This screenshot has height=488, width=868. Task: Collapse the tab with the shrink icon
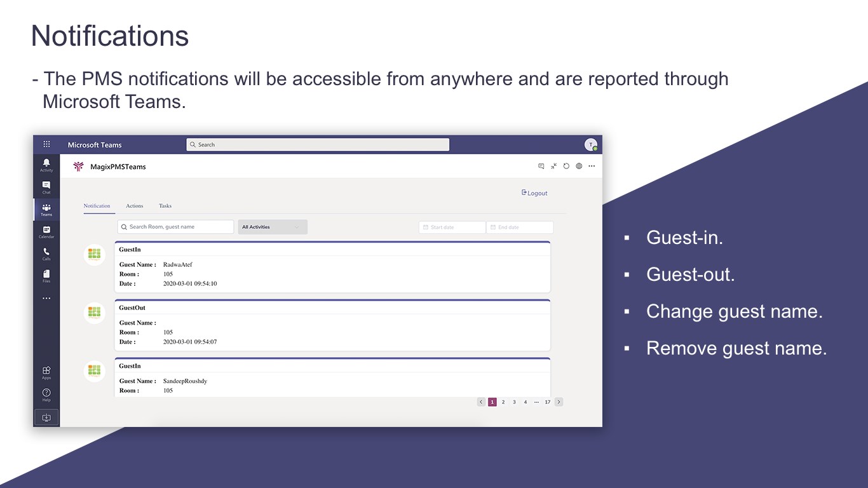[554, 166]
